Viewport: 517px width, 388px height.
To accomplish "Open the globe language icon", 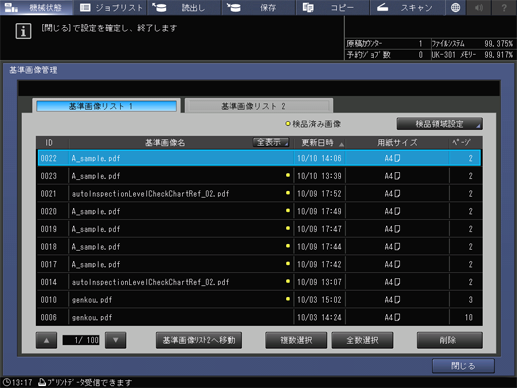I will click(455, 7).
